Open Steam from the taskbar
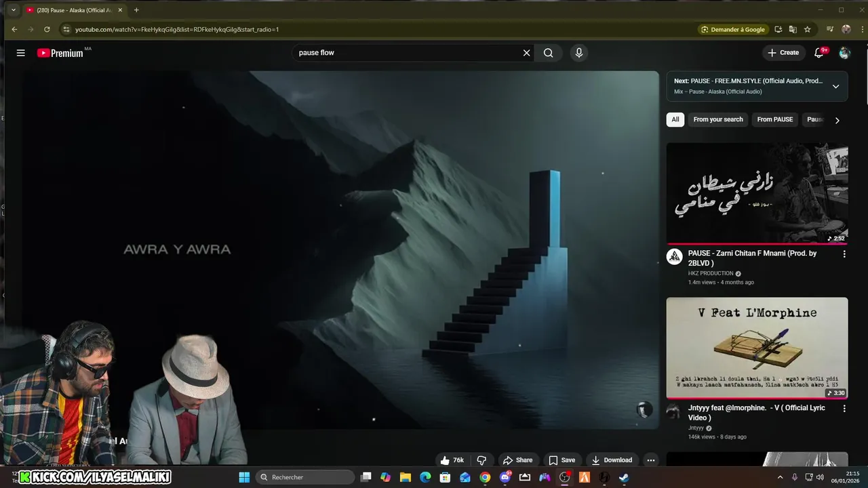The image size is (868, 488). coord(624,477)
